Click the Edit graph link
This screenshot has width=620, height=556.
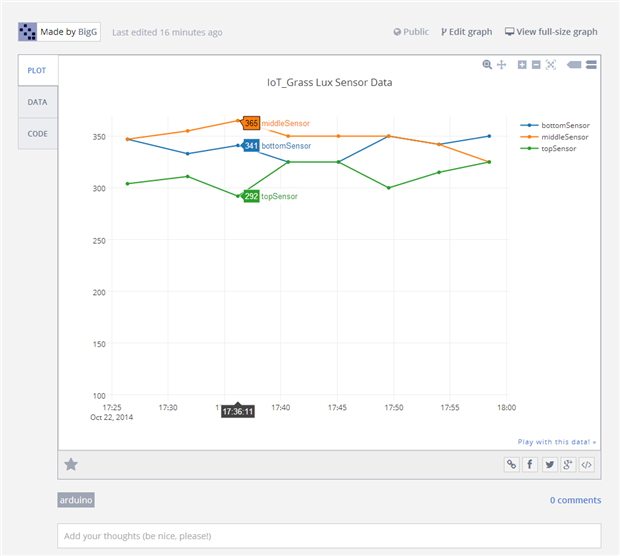click(x=466, y=32)
